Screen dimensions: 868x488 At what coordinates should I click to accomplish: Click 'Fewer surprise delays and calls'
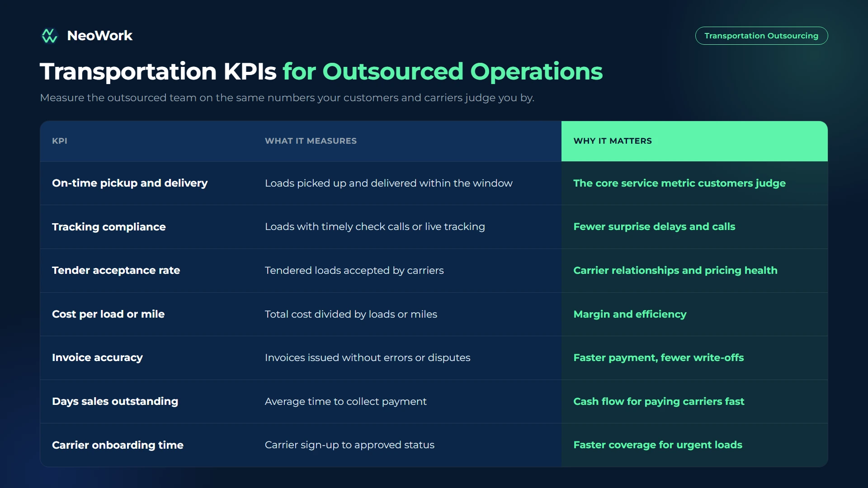654,227
